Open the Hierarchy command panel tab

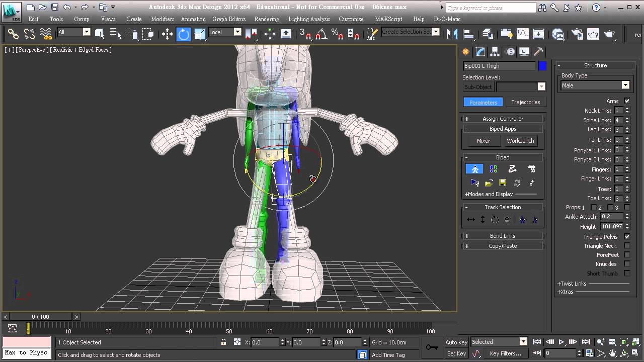pos(495,51)
